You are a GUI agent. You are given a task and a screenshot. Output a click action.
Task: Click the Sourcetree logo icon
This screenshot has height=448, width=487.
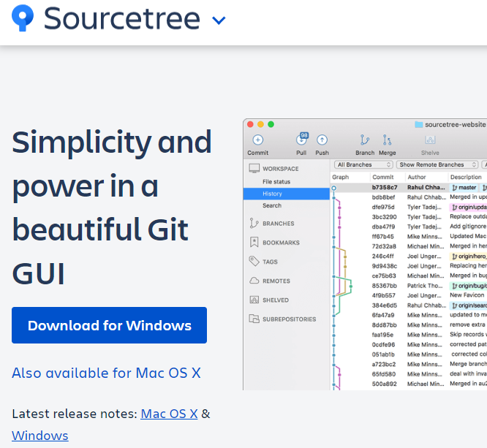[x=23, y=18]
